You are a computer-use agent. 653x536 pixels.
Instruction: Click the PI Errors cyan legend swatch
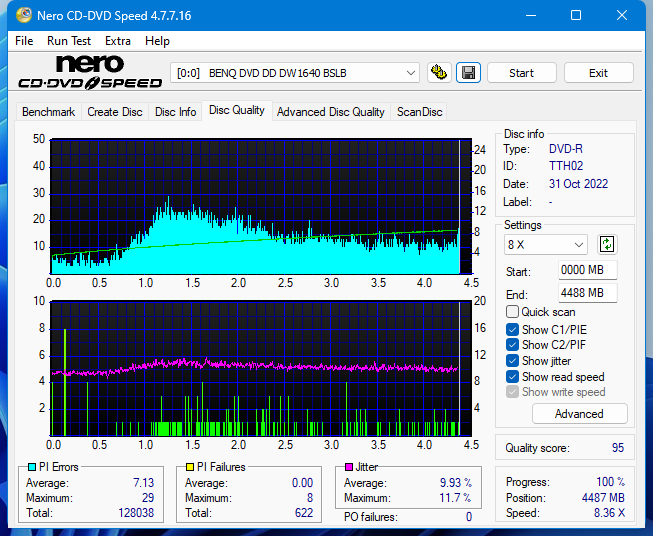32,467
